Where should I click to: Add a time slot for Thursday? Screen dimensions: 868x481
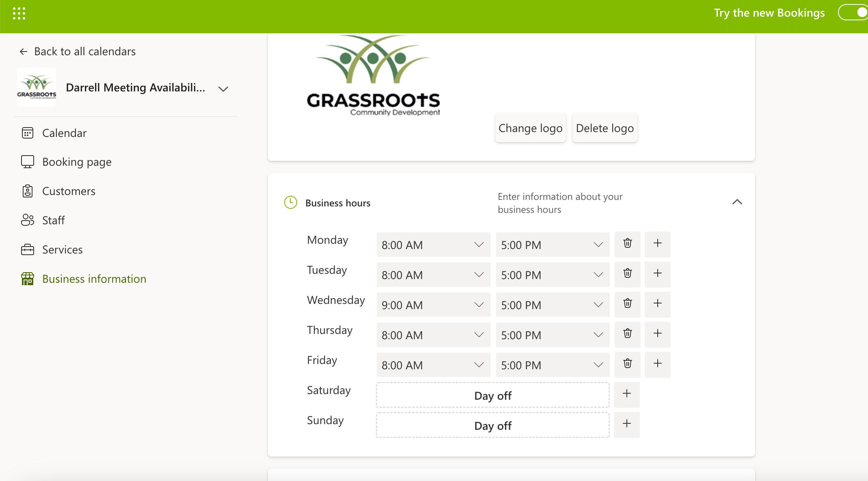coord(657,334)
